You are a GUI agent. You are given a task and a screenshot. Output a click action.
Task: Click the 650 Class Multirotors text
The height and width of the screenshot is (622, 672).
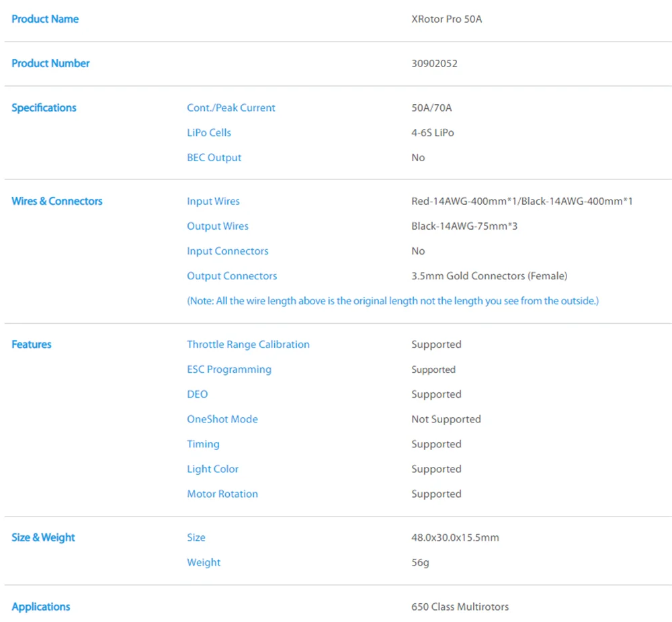pyautogui.click(x=460, y=607)
